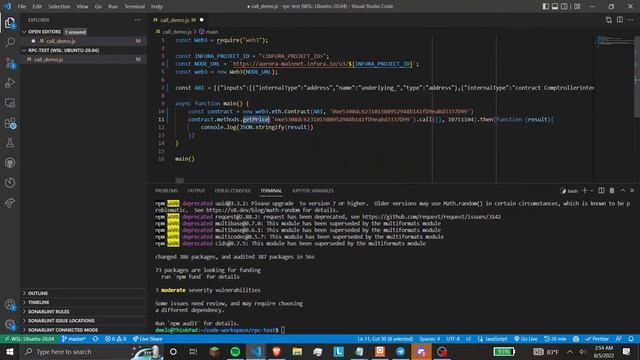Open notifications bell in status bar
Viewport: 640px width, 360px height.
631,339
